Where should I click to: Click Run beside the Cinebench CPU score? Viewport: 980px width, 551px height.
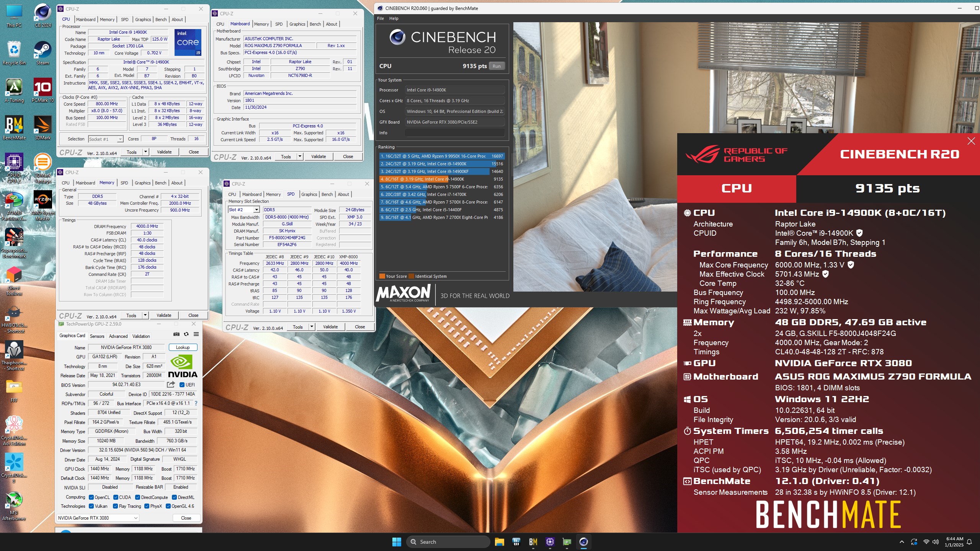[x=497, y=66]
